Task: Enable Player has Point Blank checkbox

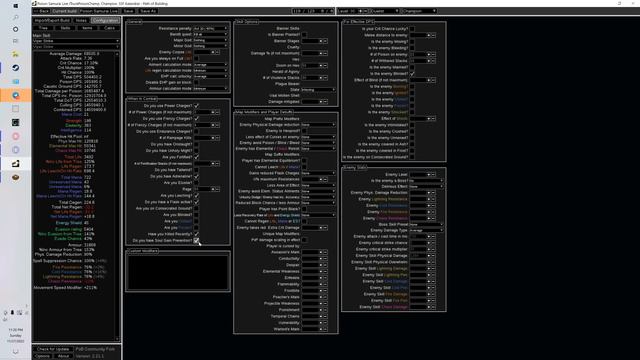Action: pyautogui.click(x=304, y=209)
